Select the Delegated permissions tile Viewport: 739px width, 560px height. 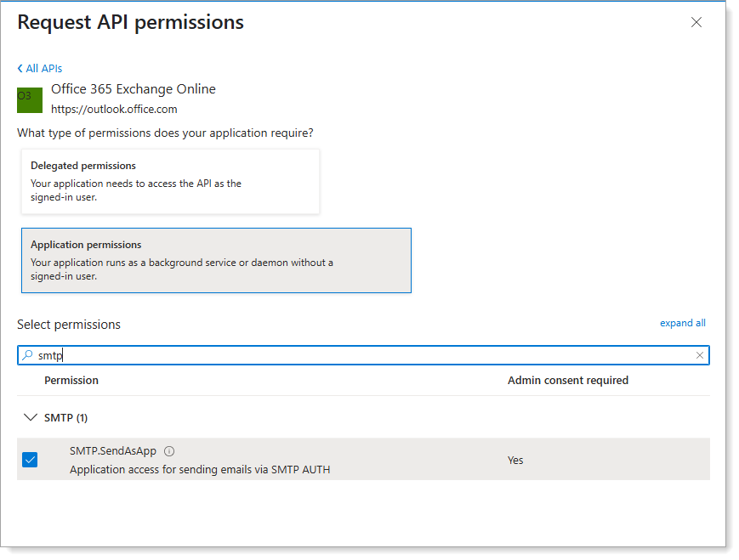(170, 181)
